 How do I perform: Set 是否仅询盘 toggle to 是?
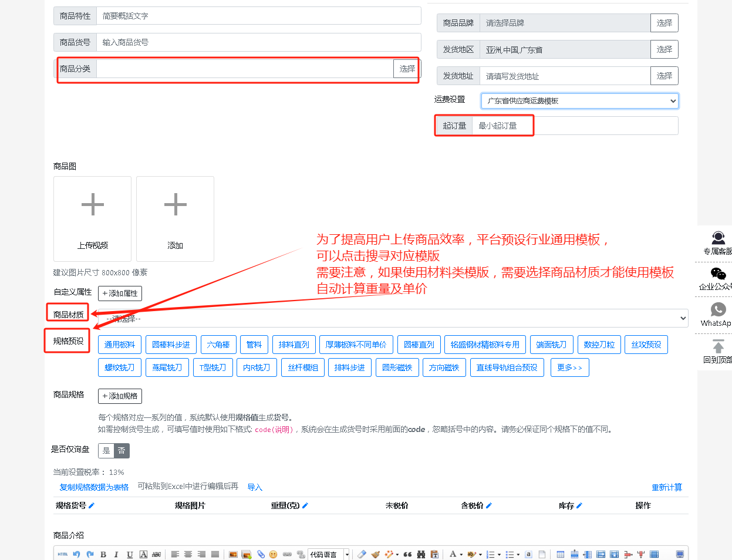[x=106, y=450]
